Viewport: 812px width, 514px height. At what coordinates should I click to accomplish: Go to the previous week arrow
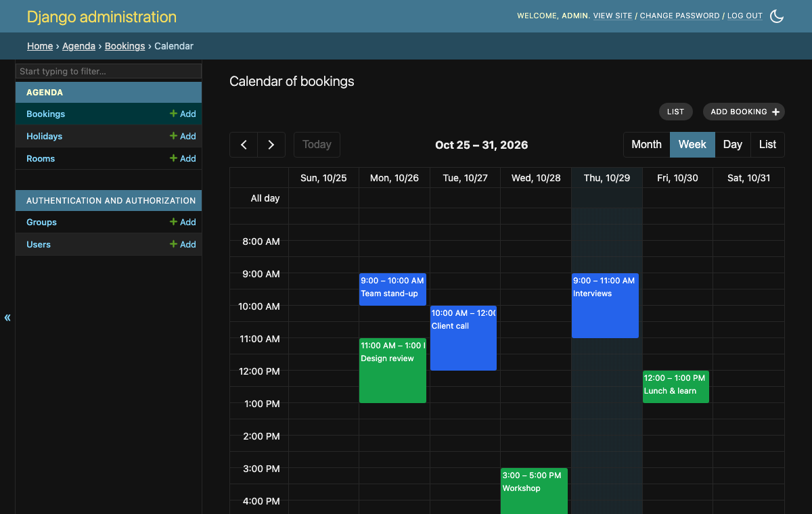coord(244,145)
